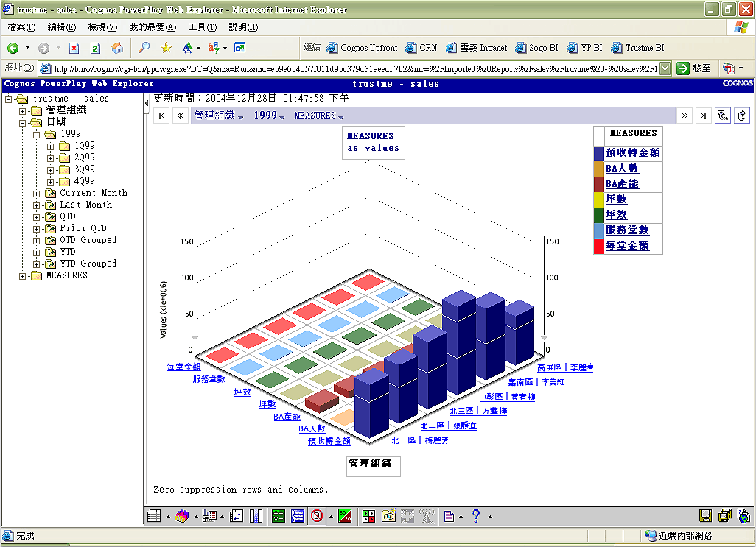Swap rows and columns
Screen dimensions: 756x547
point(237,516)
